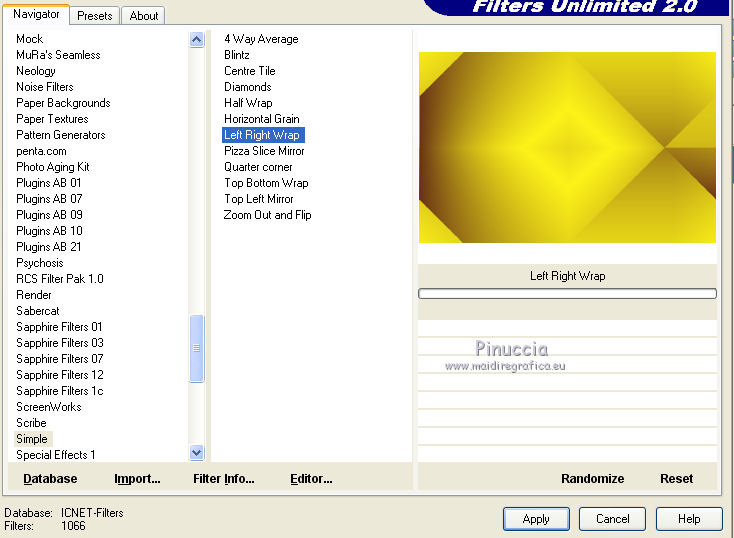The height and width of the screenshot is (538, 734).
Task: Select the ScreenWorks category
Action: pos(49,406)
